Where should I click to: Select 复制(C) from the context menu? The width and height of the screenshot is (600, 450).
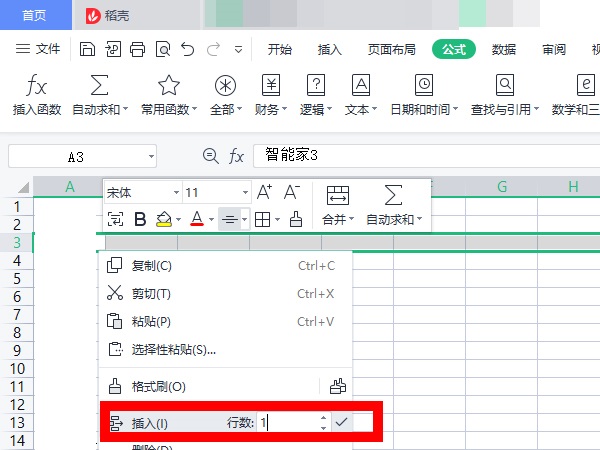pyautogui.click(x=152, y=266)
